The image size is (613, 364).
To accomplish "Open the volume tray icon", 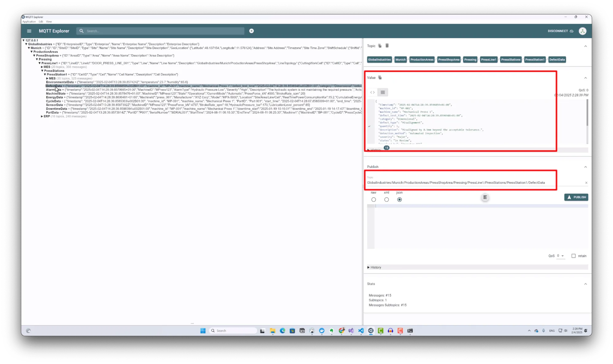I will (566, 331).
